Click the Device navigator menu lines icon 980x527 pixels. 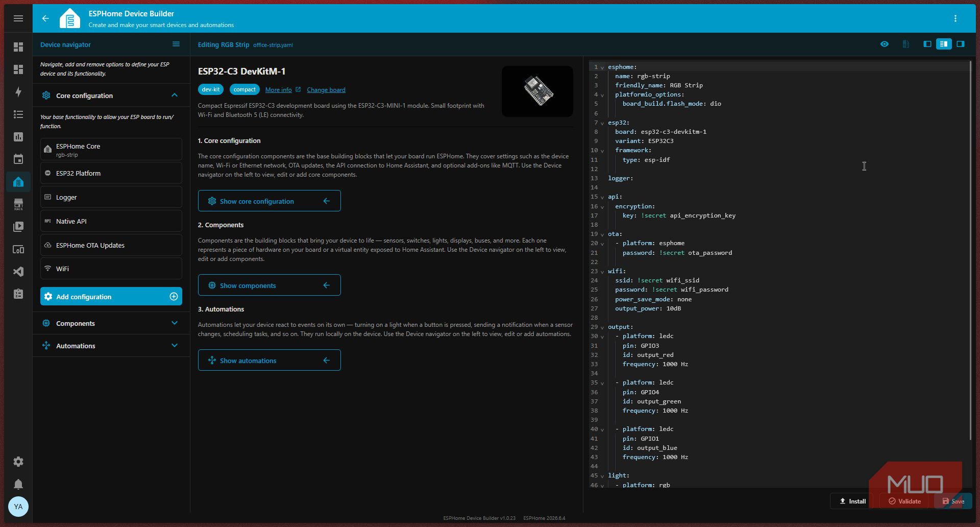click(176, 44)
